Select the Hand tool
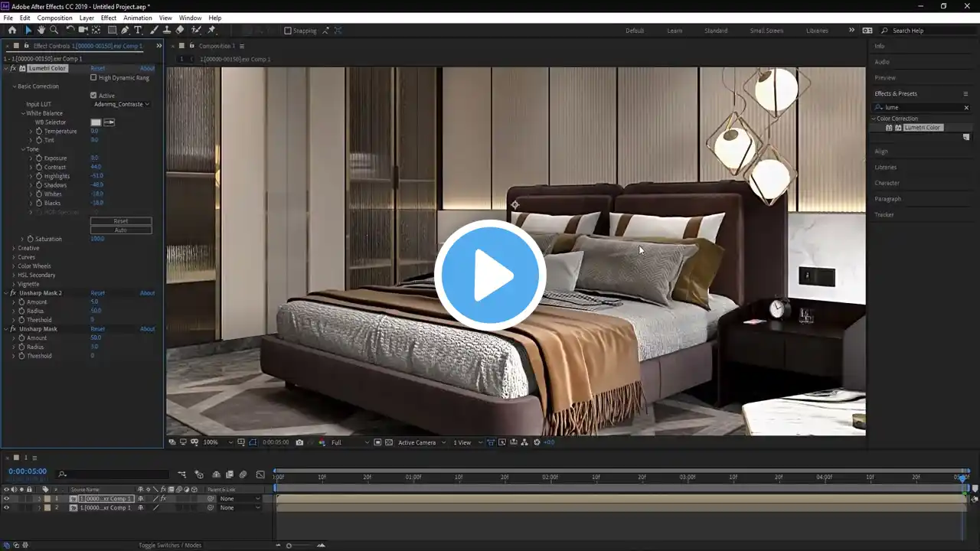Screen dimensions: 980x551 click(x=41, y=31)
